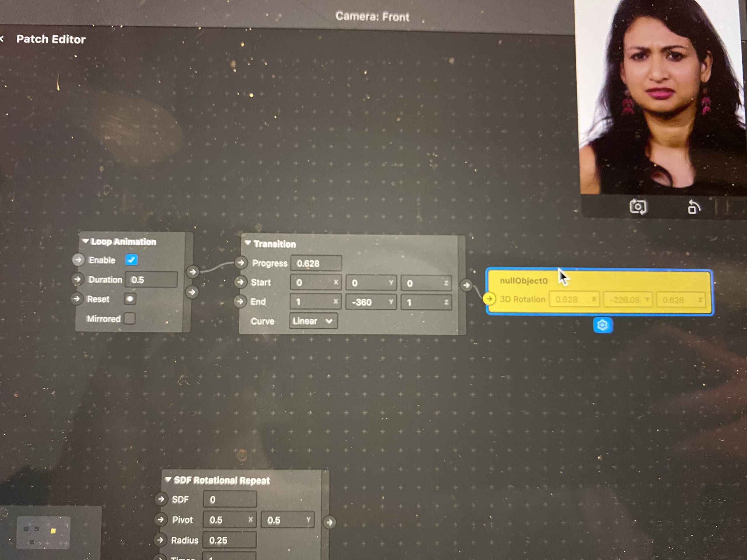Click the Patch Editor panel title
Image resolution: width=747 pixels, height=560 pixels.
tap(51, 39)
